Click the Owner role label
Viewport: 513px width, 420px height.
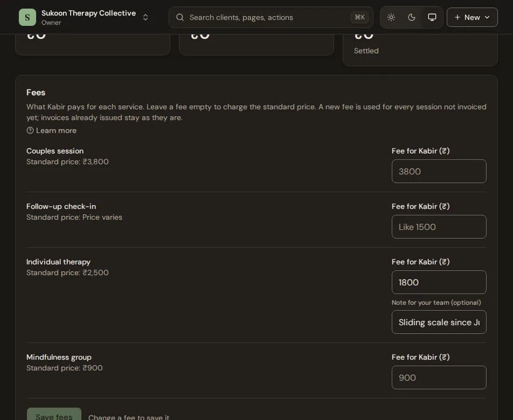pyautogui.click(x=51, y=23)
